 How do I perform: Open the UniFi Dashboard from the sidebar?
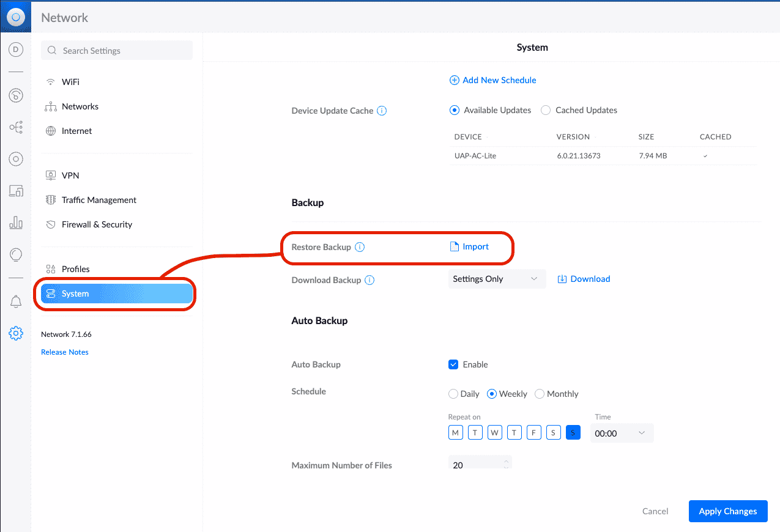coord(16,50)
